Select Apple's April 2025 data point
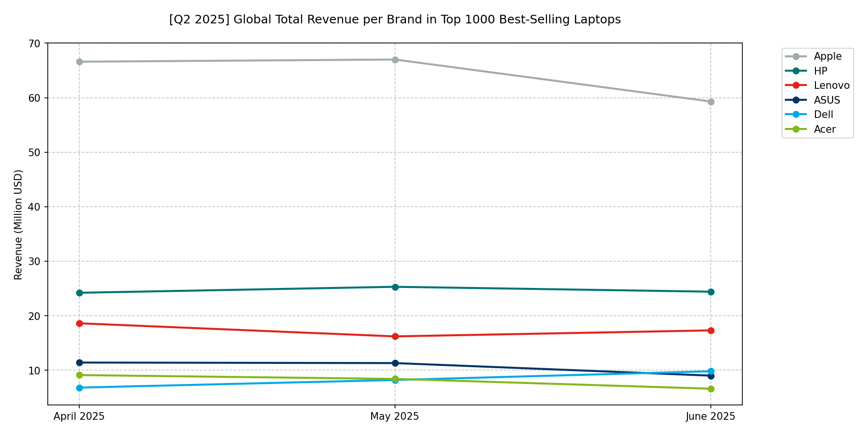The width and height of the screenshot is (868, 436). point(79,62)
